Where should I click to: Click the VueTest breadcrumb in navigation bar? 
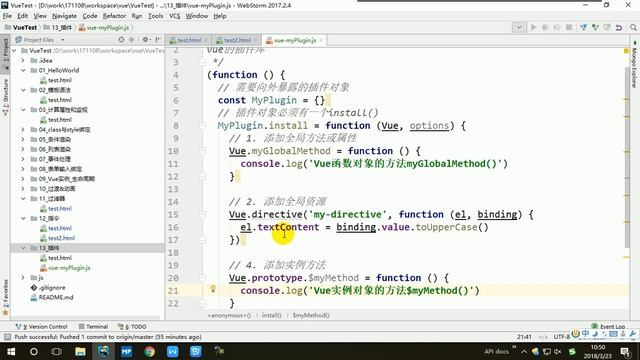point(21,27)
